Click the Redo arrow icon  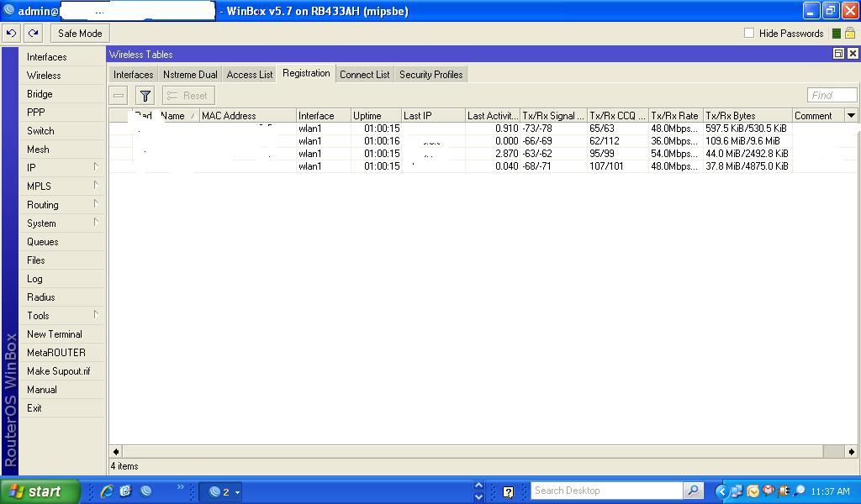[33, 34]
